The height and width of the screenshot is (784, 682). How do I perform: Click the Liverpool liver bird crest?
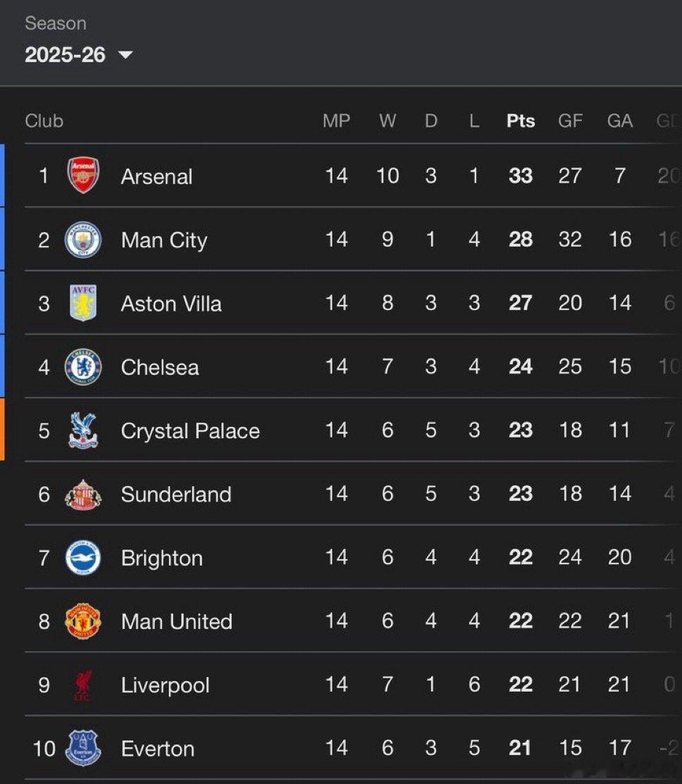pos(83,685)
